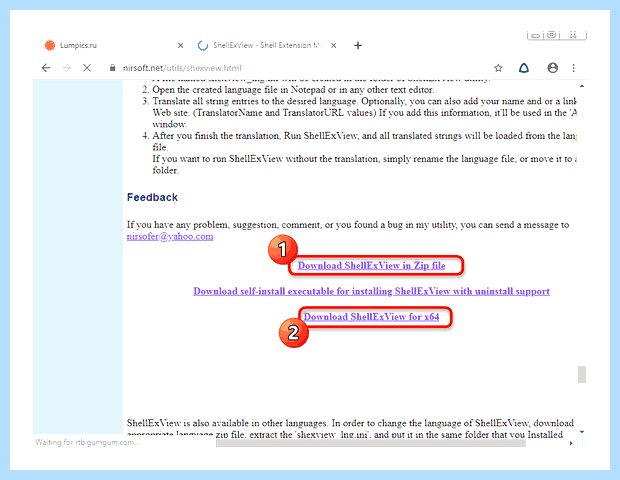The width and height of the screenshot is (620, 480).
Task: Click the padlock site info icon
Action: (112, 68)
